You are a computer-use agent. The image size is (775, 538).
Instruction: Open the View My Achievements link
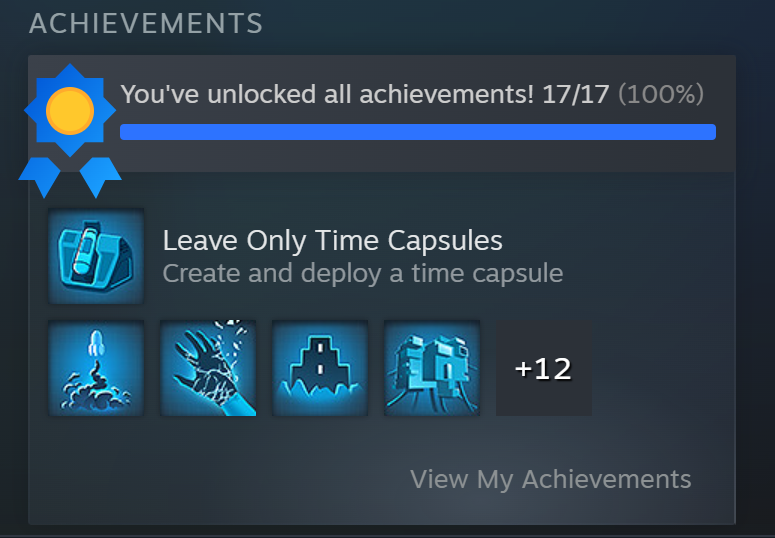pos(551,479)
